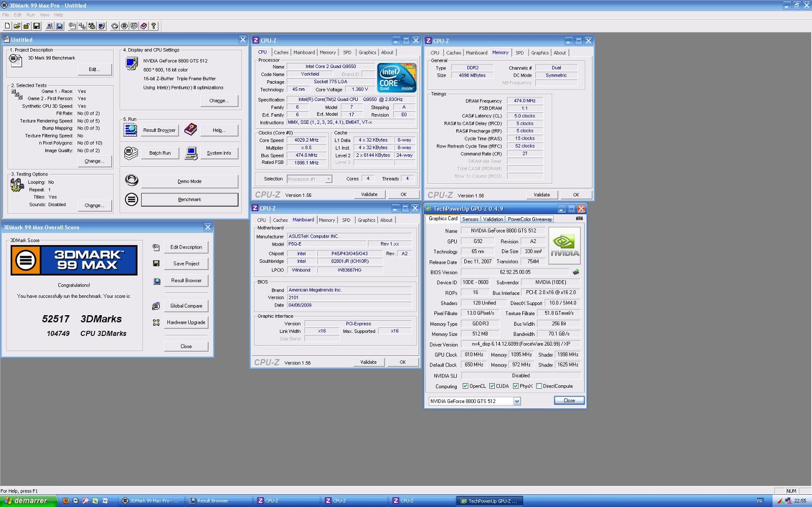This screenshot has width=812, height=507.
Task: Click the purple help book toolbar icon
Action: 144,26
